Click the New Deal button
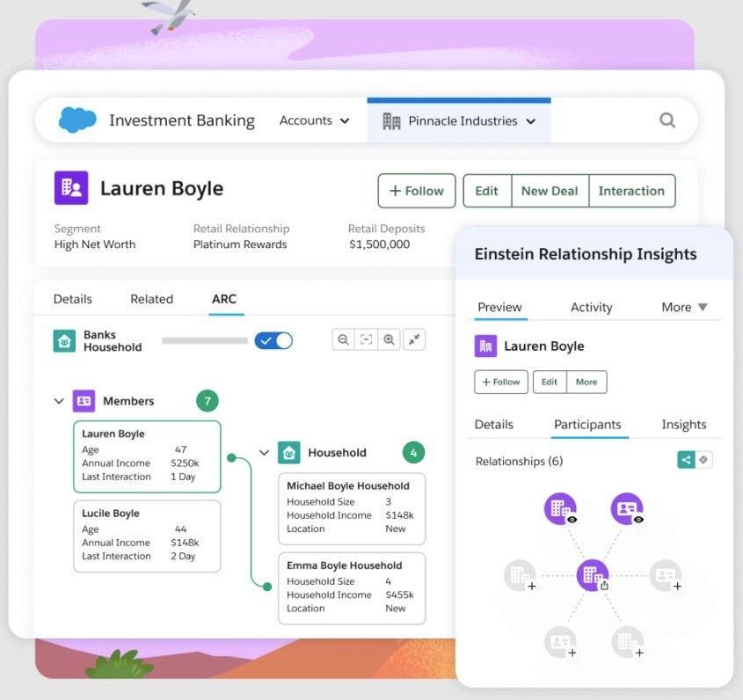Image resolution: width=743 pixels, height=700 pixels. pos(550,191)
